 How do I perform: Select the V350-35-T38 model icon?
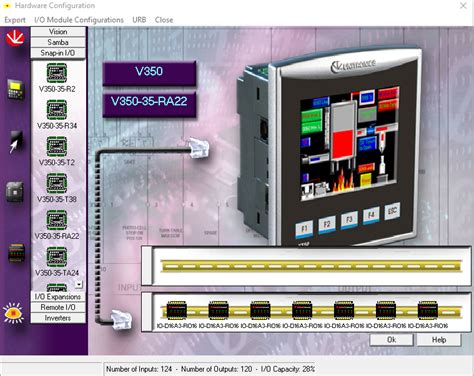click(57, 183)
